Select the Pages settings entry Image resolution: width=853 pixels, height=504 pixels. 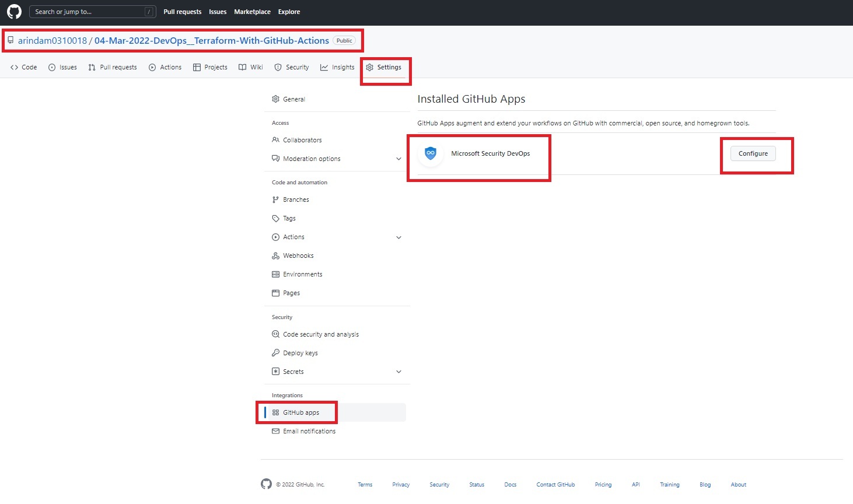coord(291,292)
